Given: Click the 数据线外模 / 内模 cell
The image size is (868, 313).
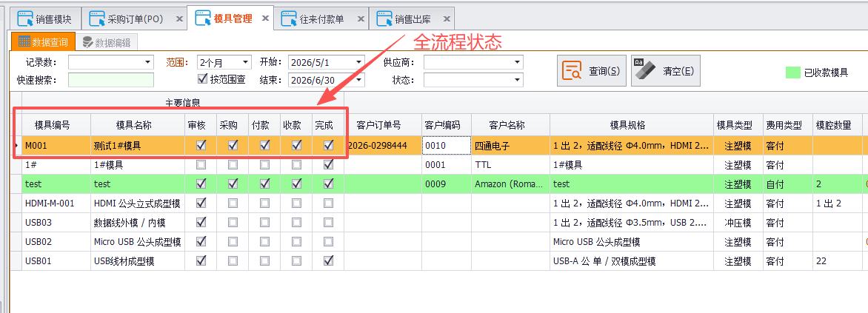Looking at the screenshot, I should [138, 222].
